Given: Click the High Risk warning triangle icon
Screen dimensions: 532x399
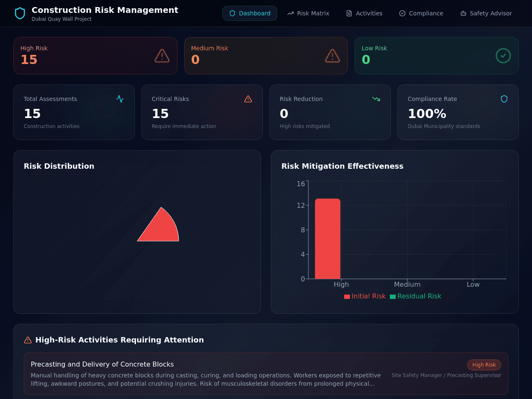Looking at the screenshot, I should [162, 56].
